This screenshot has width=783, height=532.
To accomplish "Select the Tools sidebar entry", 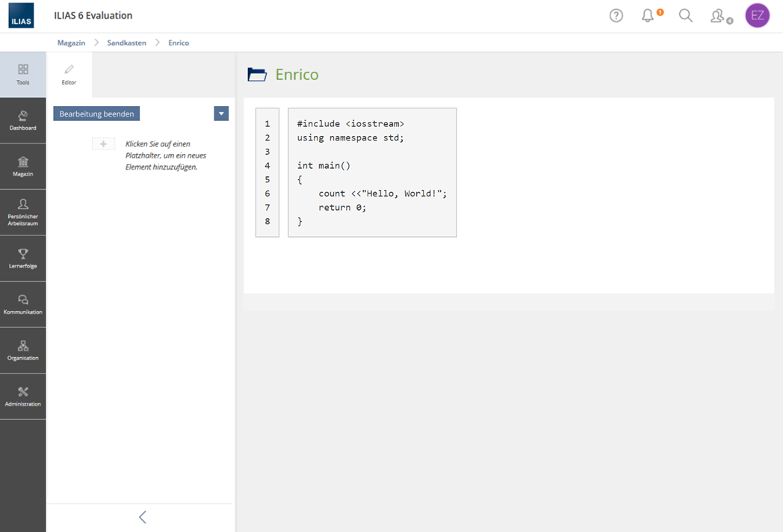I will (x=22, y=75).
